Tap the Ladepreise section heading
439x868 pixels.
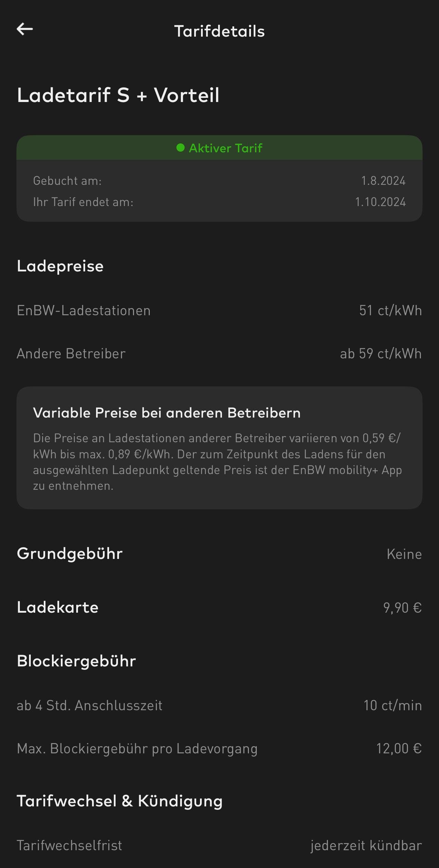[60, 266]
